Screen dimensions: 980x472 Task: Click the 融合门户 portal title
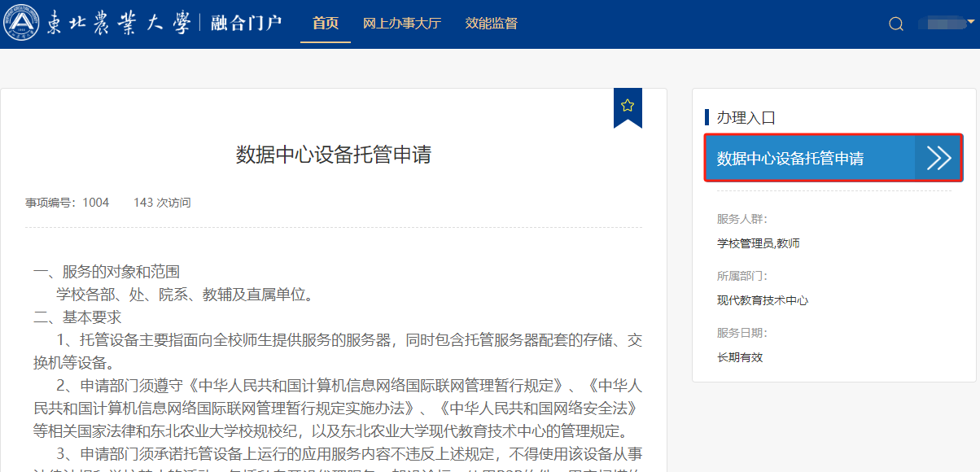(247, 23)
